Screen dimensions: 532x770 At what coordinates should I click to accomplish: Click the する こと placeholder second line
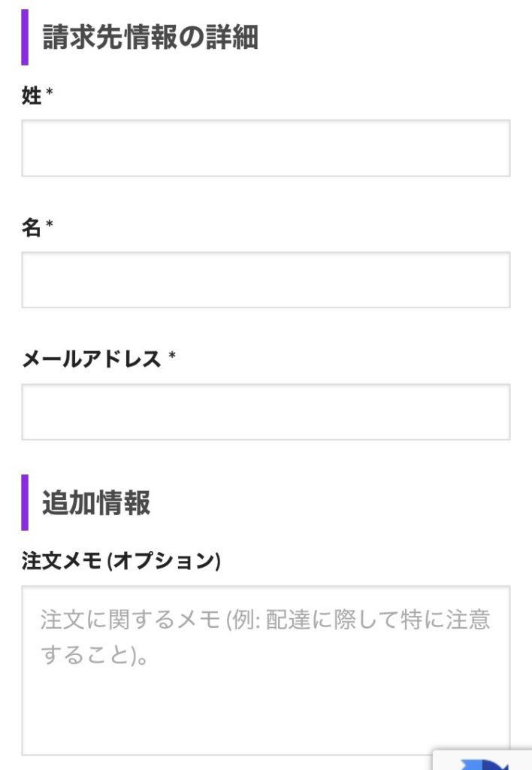(x=93, y=656)
